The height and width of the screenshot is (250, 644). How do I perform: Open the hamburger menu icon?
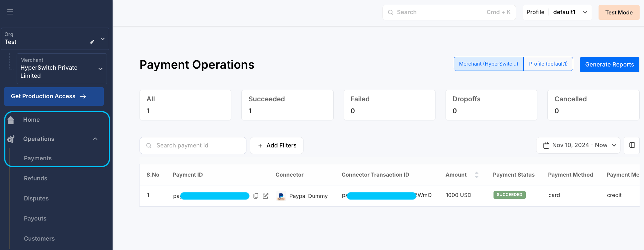click(x=10, y=12)
